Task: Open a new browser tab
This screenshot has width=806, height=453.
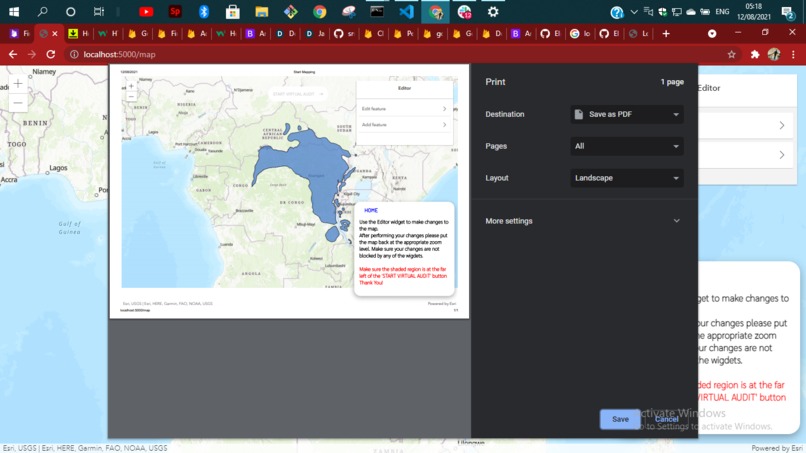Action: pos(666,33)
